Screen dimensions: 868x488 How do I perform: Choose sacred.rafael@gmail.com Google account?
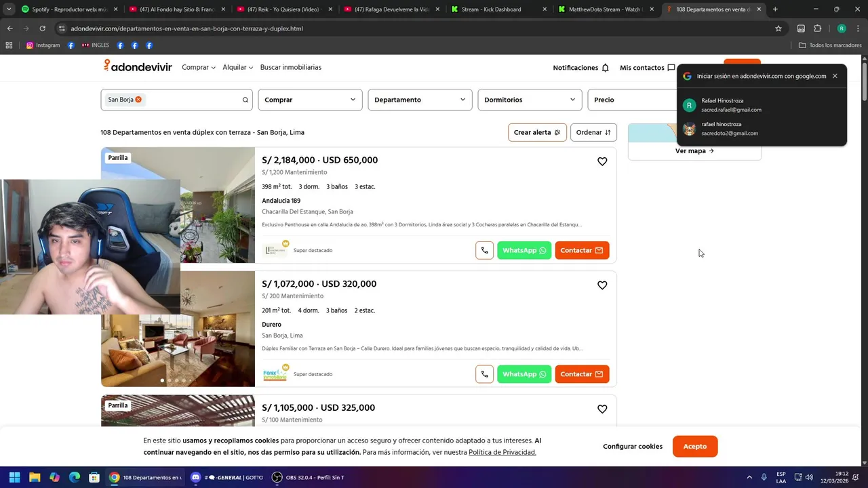[x=762, y=105]
